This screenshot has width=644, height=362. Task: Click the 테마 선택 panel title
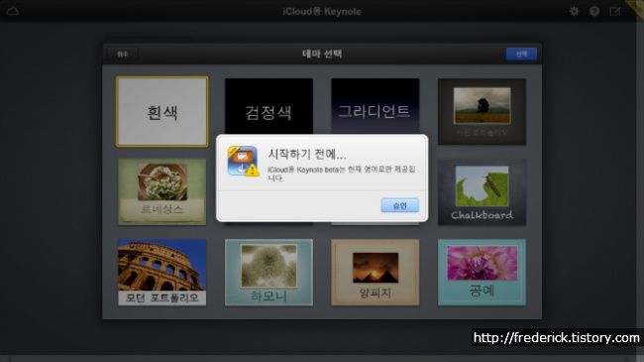322,54
